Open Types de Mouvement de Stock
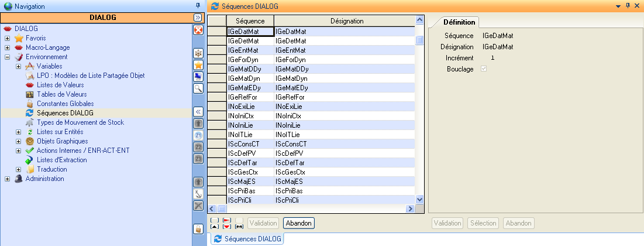 81,122
